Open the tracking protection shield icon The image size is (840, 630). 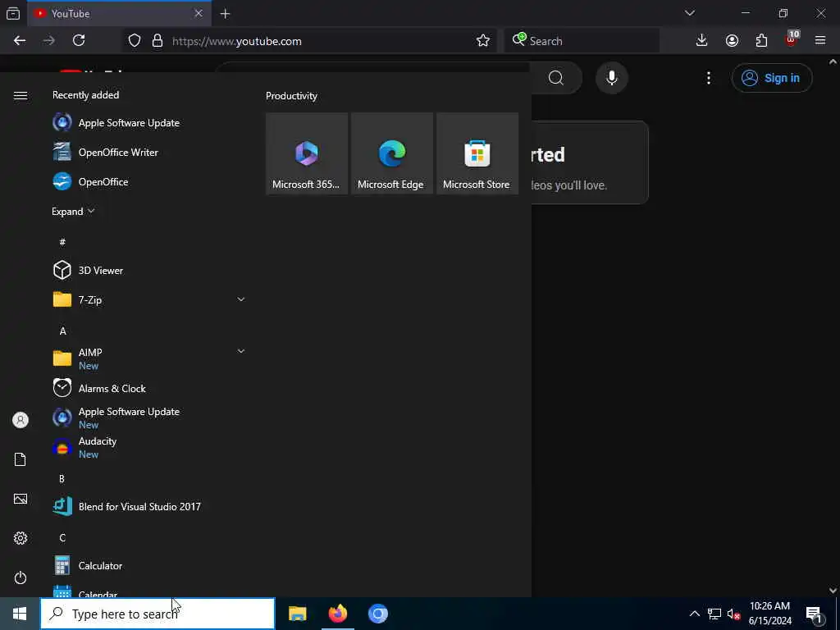coord(135,41)
